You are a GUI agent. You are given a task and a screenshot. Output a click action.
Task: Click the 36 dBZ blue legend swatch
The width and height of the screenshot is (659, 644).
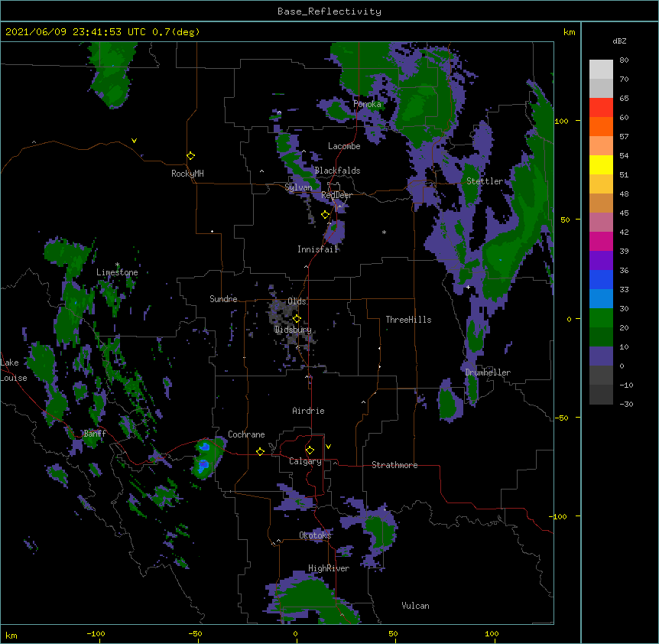(601, 279)
